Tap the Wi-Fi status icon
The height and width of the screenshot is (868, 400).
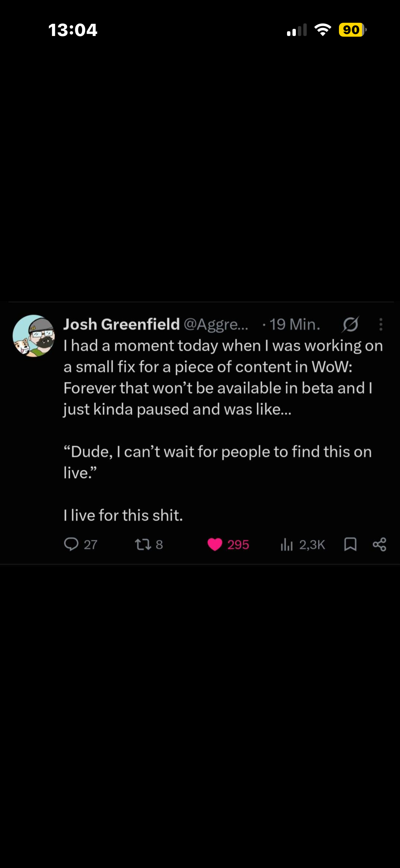click(323, 30)
